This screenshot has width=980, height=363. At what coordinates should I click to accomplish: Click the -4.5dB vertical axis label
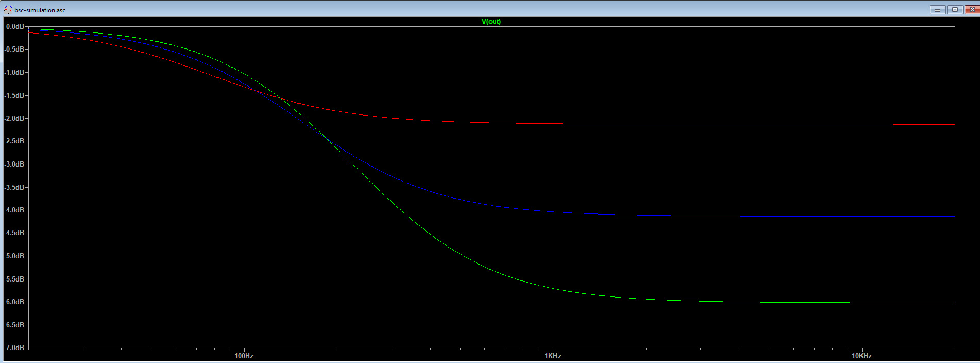pos(14,233)
